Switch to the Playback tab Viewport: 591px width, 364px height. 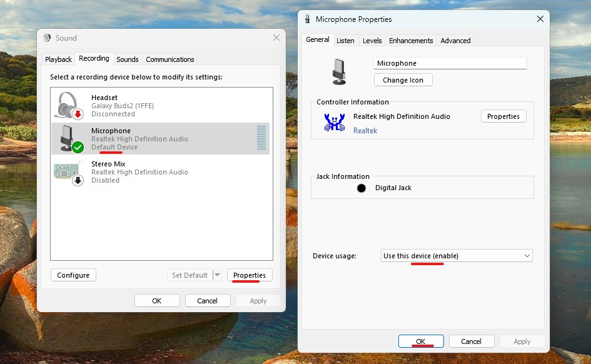[58, 59]
